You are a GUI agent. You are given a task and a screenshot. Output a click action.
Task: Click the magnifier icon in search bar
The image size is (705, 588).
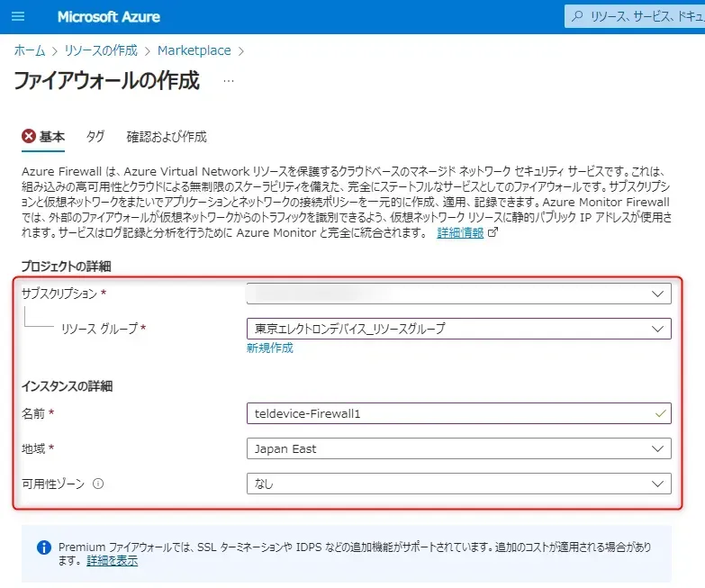[x=576, y=17]
